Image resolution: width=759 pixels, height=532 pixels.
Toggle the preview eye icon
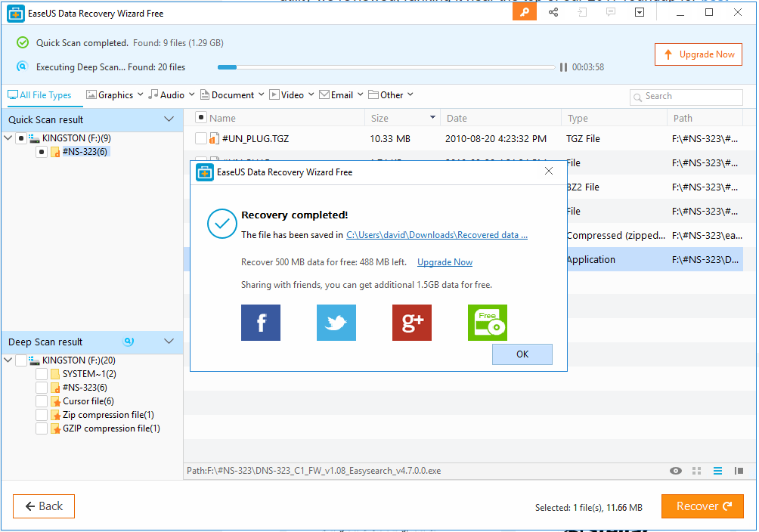pos(676,471)
